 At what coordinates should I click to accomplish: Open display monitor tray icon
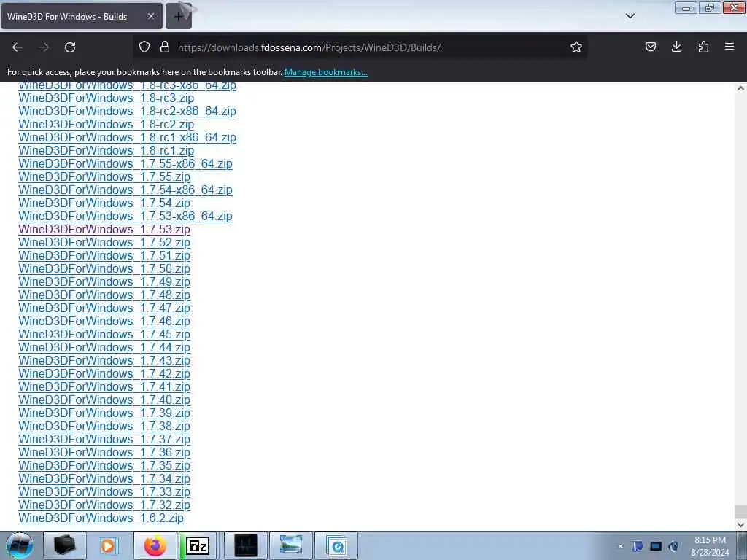tap(656, 546)
